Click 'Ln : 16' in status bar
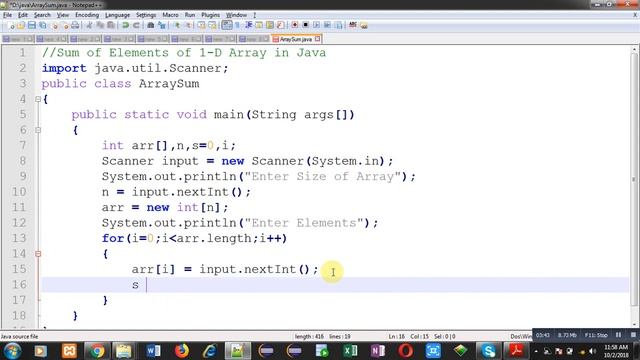 pyautogui.click(x=396, y=337)
